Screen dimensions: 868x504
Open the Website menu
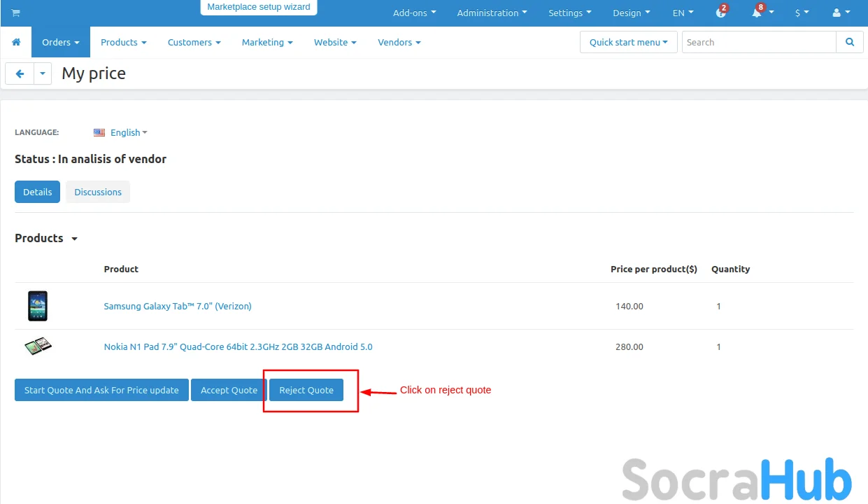[x=335, y=42]
